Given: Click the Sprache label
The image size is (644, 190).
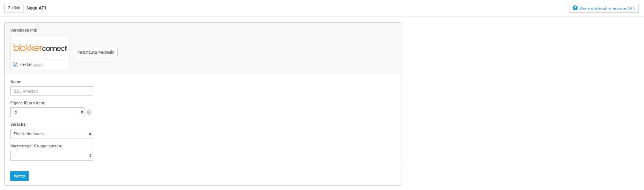Looking at the screenshot, I should (x=18, y=125).
